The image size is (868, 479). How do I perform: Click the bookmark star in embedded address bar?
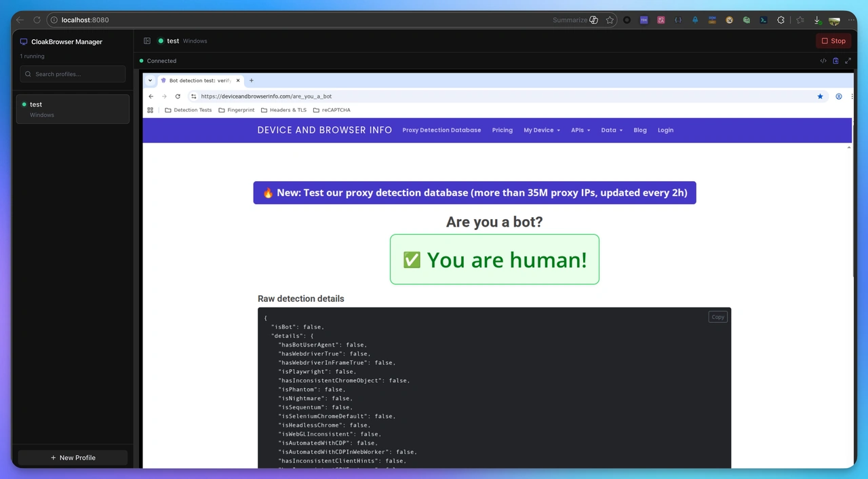tap(820, 96)
